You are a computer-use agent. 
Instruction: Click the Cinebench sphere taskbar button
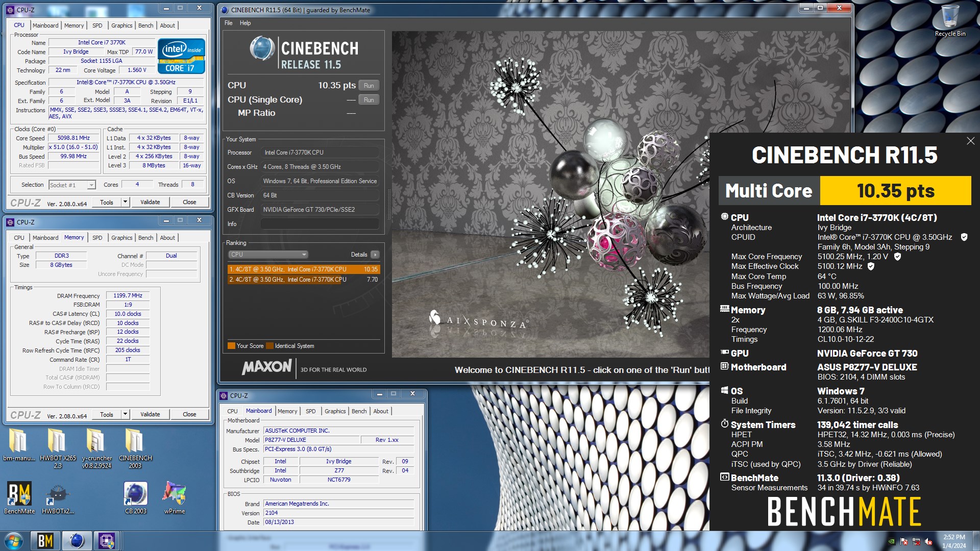[77, 541]
